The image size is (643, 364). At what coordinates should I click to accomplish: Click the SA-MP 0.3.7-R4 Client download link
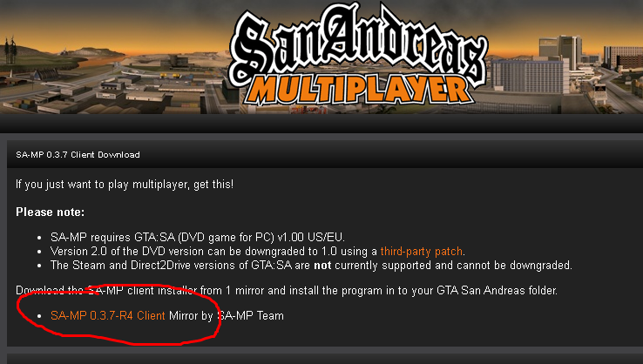pyautogui.click(x=108, y=315)
